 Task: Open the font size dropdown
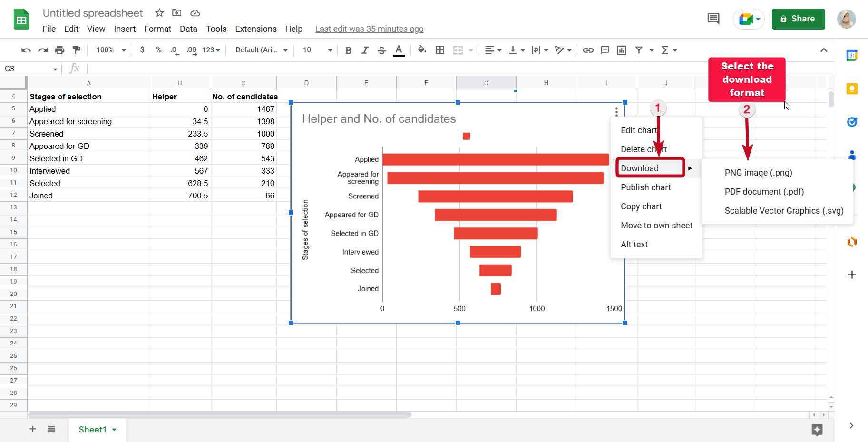coord(317,50)
